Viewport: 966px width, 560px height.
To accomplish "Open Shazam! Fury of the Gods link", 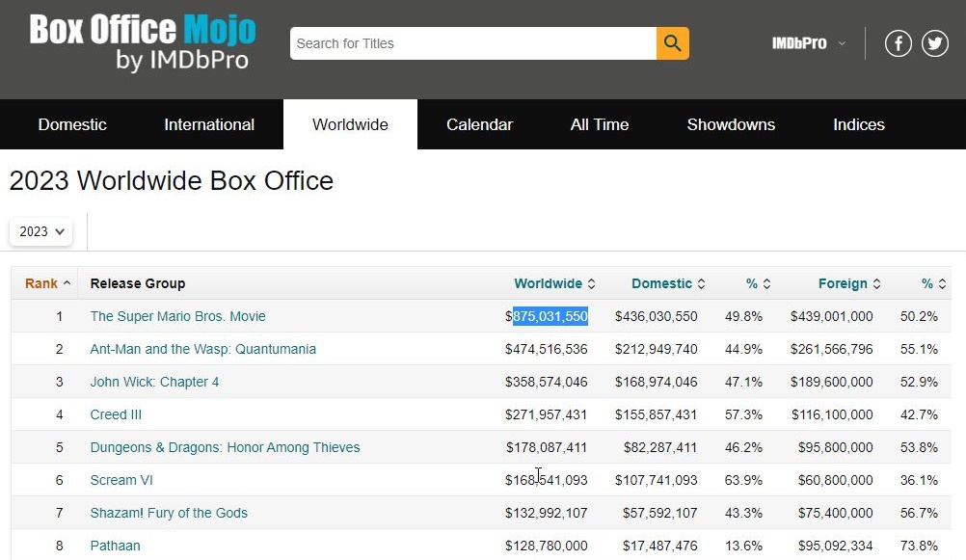I will click(x=169, y=513).
